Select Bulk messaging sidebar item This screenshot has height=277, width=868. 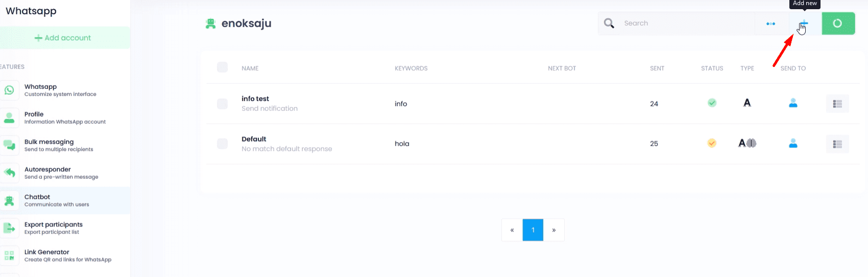pyautogui.click(x=49, y=145)
